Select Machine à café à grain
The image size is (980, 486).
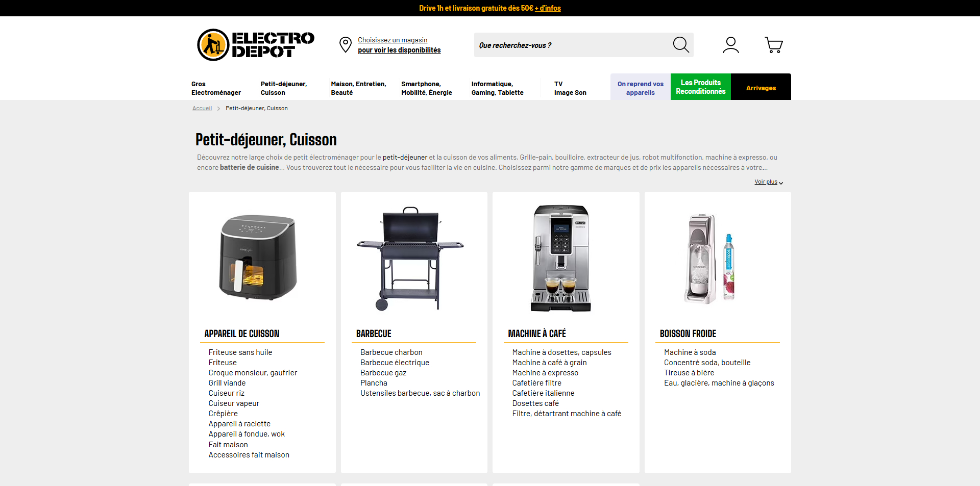549,363
